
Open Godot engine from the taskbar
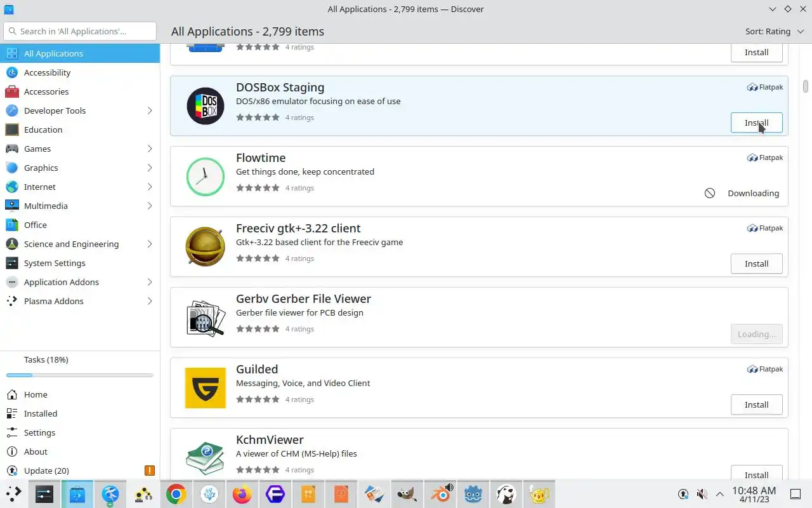pos(473,493)
